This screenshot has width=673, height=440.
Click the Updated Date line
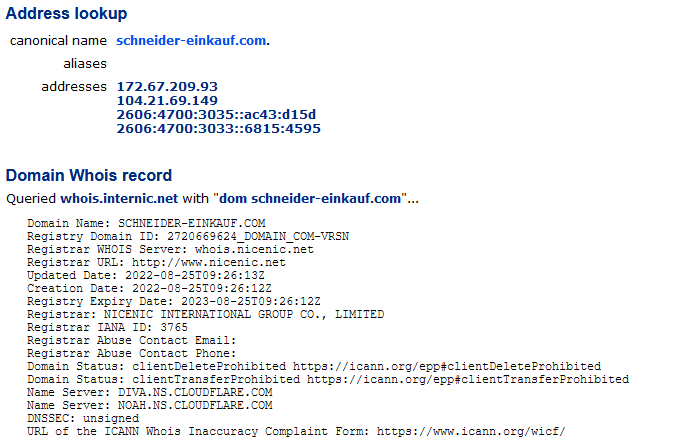tap(146, 276)
